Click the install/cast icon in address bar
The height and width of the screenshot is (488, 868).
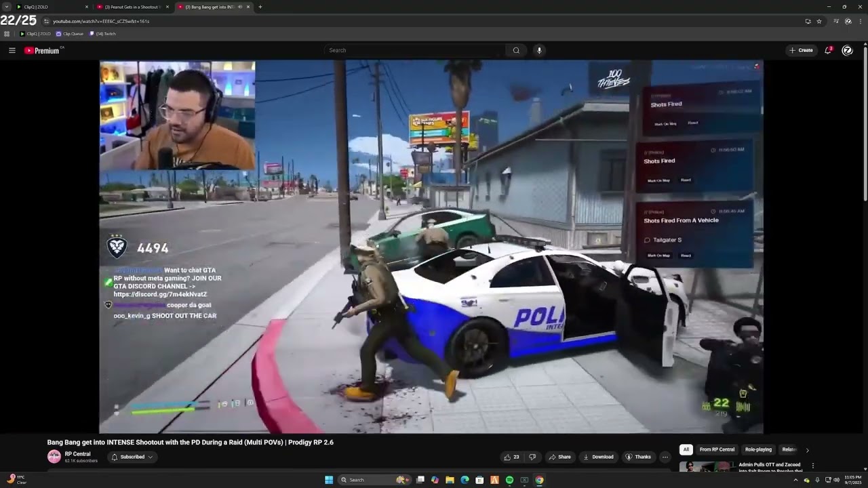(x=808, y=21)
